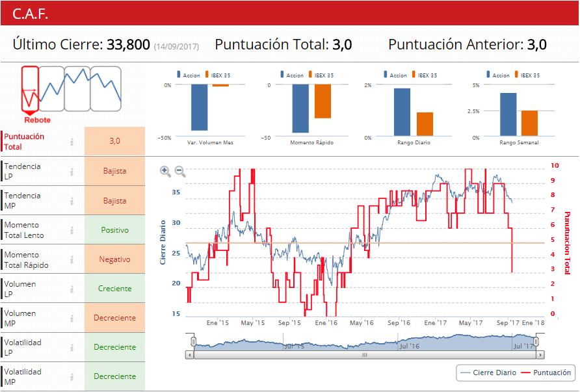Click left handle of the range navigator
Screen dimensions: 580x392
tap(193, 341)
